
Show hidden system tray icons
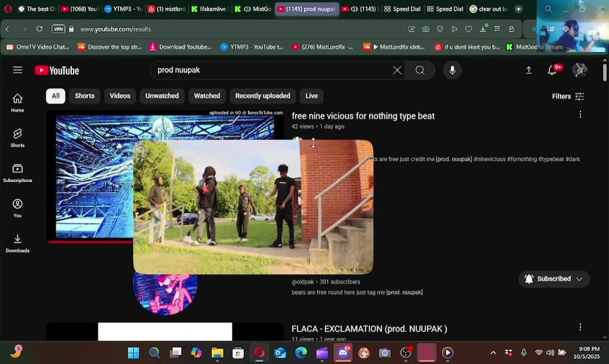[493, 353]
